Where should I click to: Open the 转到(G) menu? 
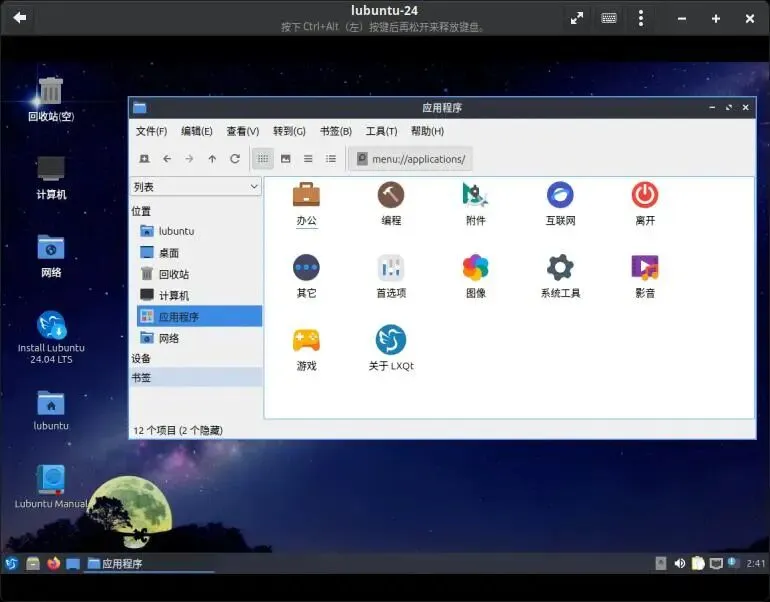(x=289, y=131)
